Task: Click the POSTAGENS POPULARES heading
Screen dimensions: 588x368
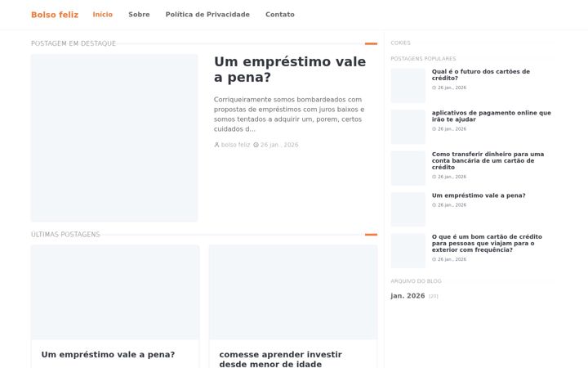Action: tap(423, 59)
